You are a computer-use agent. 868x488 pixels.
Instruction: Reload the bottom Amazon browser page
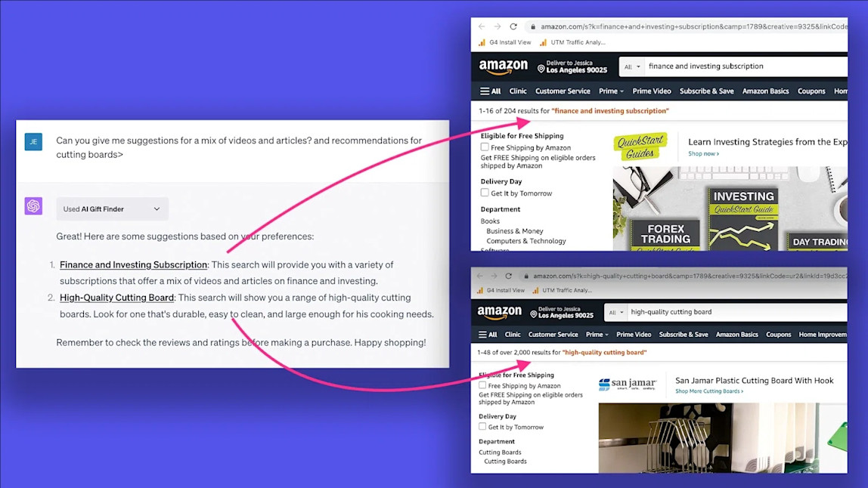[508, 276]
